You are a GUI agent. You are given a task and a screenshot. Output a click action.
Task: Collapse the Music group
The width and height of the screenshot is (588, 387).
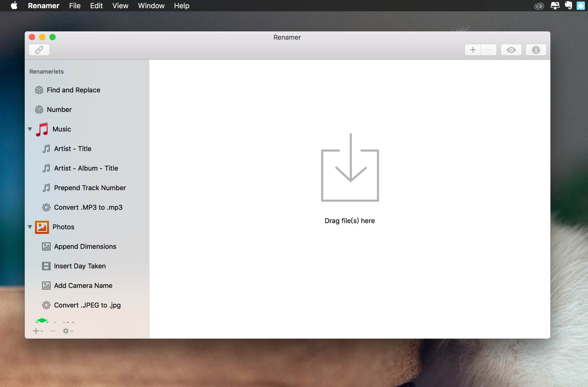(x=30, y=129)
